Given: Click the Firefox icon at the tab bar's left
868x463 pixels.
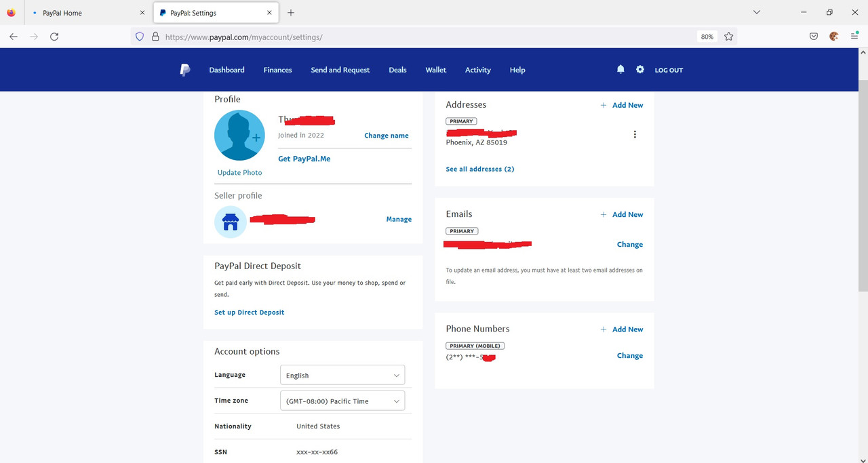Looking at the screenshot, I should [x=11, y=12].
